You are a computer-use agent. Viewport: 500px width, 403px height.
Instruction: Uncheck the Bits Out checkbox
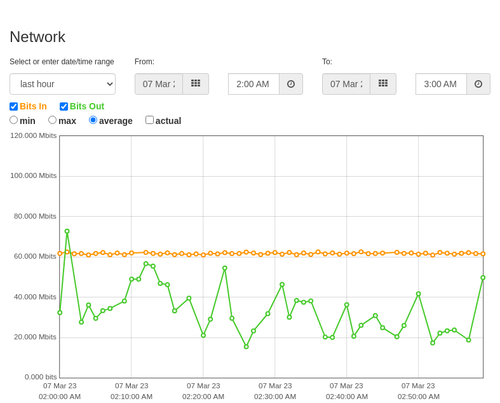pyautogui.click(x=64, y=106)
